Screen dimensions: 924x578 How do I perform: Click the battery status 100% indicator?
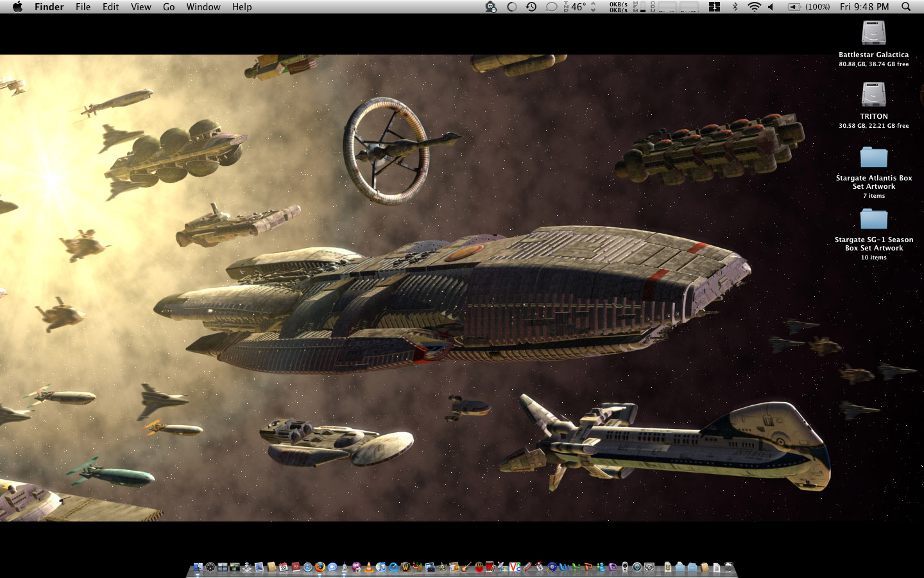[x=809, y=7]
